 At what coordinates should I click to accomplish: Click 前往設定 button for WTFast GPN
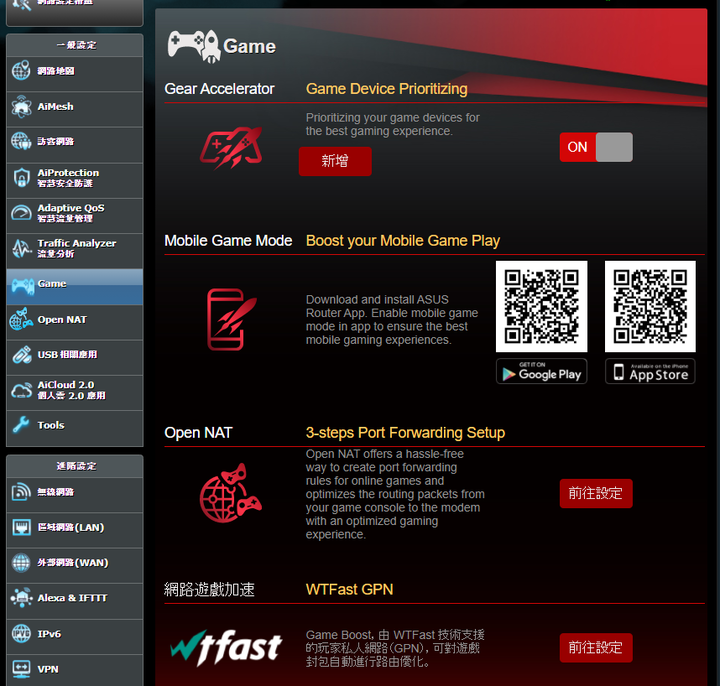[x=596, y=648]
